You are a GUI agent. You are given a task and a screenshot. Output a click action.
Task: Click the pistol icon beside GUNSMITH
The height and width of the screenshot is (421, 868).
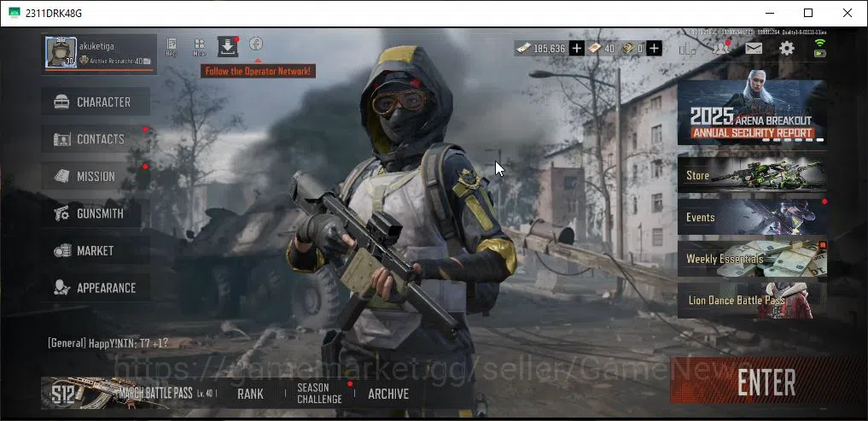(x=61, y=213)
